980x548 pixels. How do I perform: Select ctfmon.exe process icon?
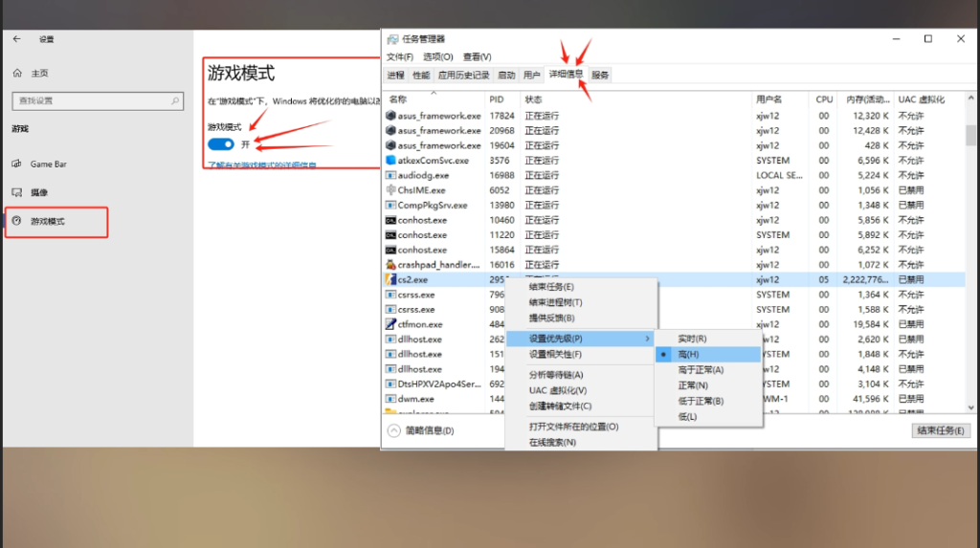point(390,324)
